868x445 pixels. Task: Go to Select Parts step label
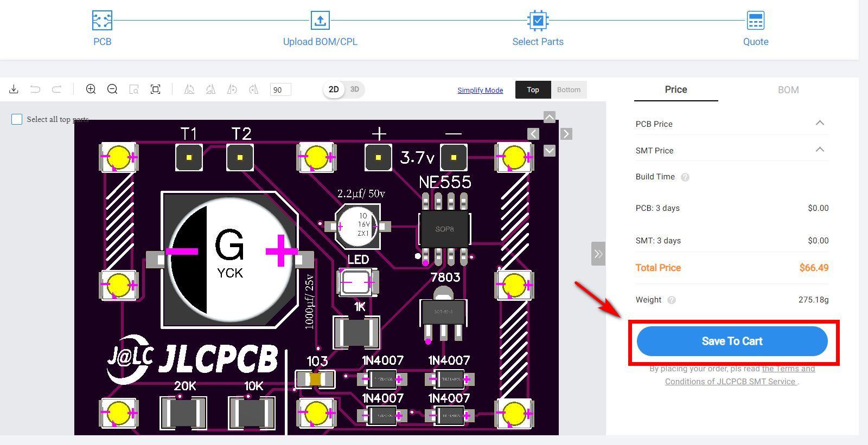point(538,42)
